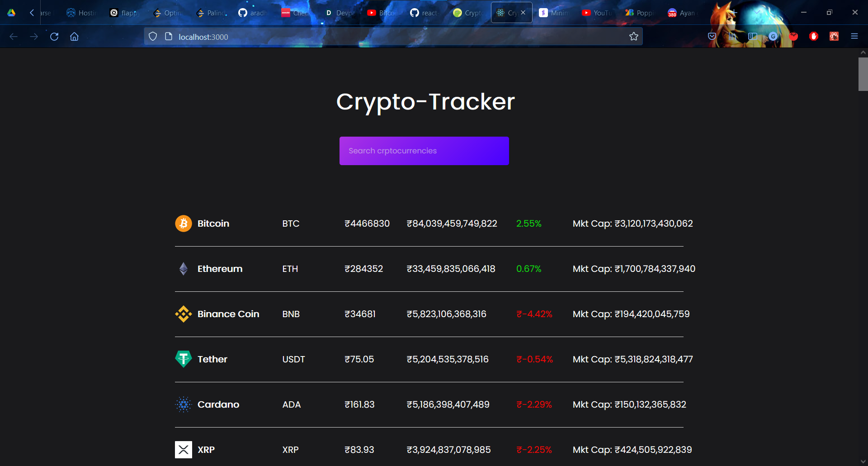Viewport: 868px width, 466px height.
Task: Click the page vertical scrollbar thumb
Action: click(863, 74)
